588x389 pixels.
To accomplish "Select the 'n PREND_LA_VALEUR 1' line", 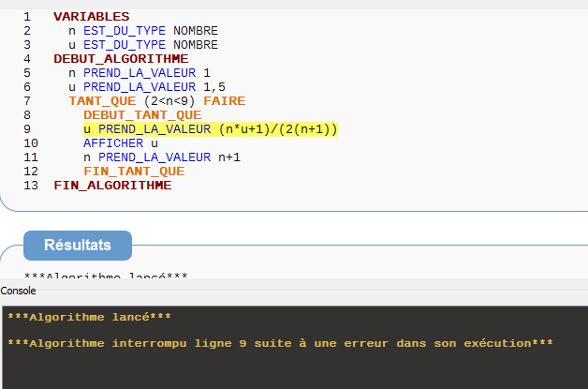I will [140, 72].
